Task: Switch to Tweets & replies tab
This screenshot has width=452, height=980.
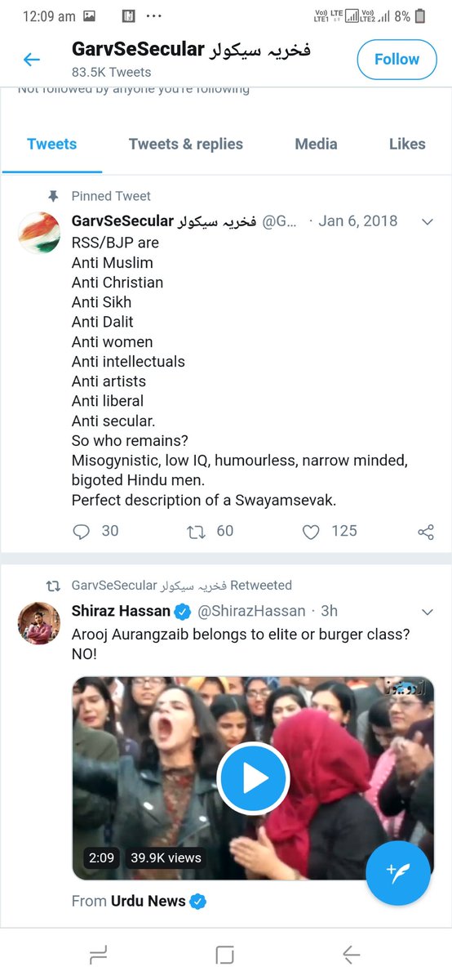Action: click(x=186, y=144)
